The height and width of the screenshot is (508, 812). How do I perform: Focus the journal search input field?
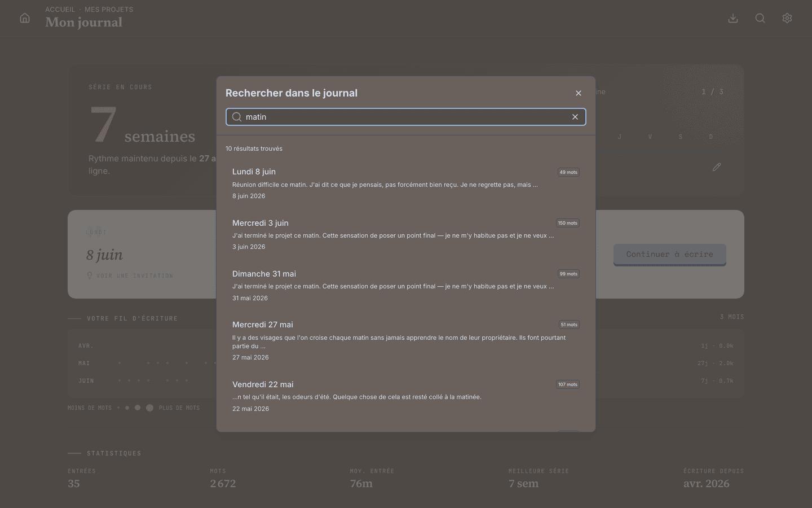click(x=406, y=117)
